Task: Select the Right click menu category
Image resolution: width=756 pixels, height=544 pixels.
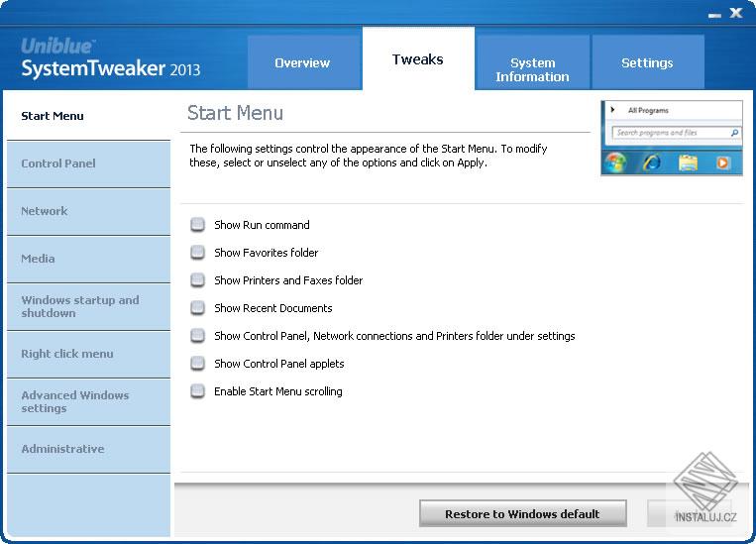Action: (89, 354)
